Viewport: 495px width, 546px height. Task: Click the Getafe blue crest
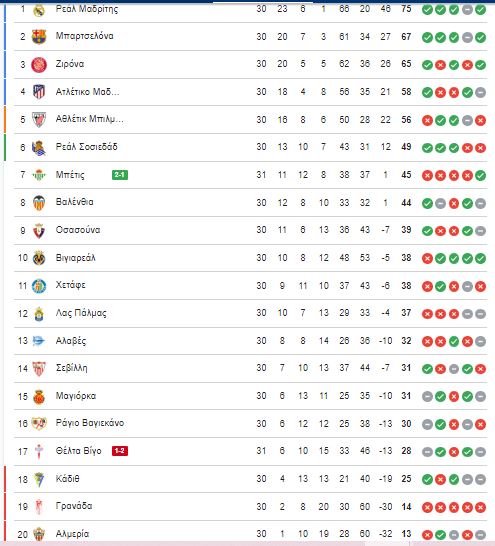[x=39, y=286]
